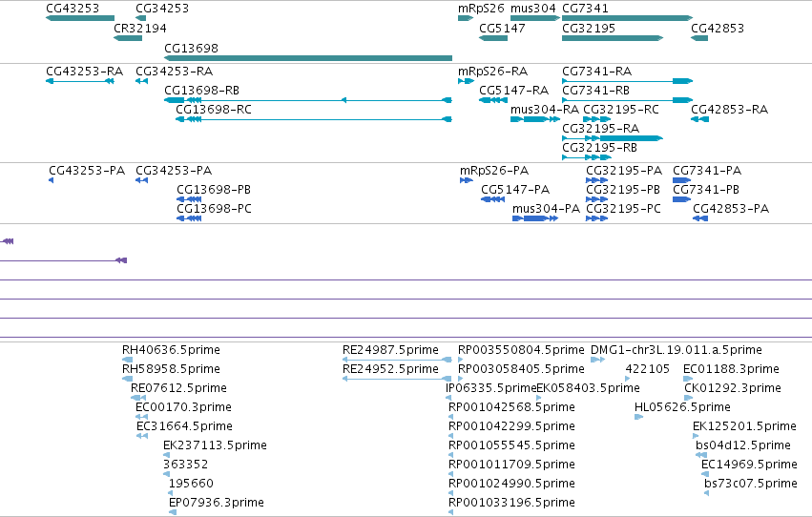Select transcript CG13698-RB line
Viewport: 812px width, 517px height.
pos(308,100)
